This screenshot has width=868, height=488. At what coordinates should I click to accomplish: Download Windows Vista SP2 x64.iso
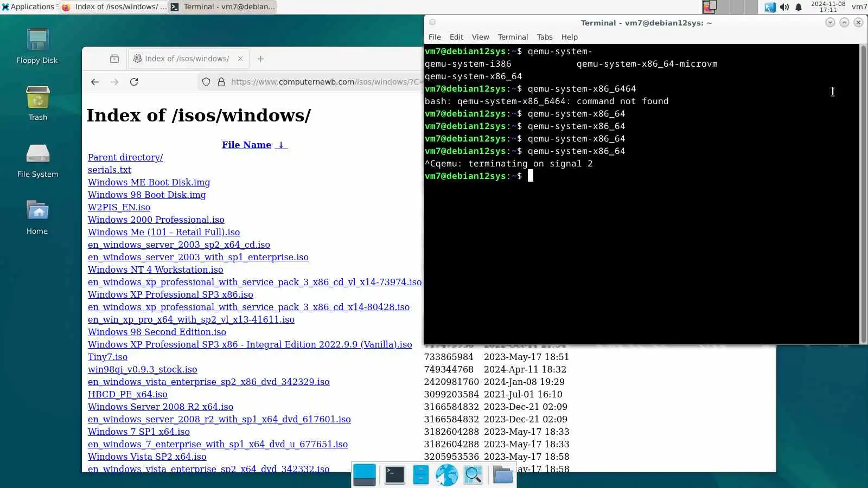coord(147,457)
